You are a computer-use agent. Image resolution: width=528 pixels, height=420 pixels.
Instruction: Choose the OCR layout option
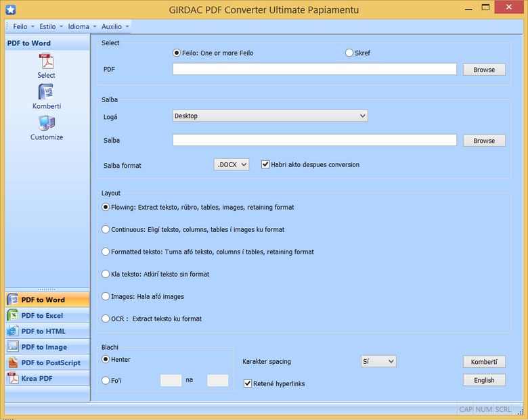(x=106, y=319)
